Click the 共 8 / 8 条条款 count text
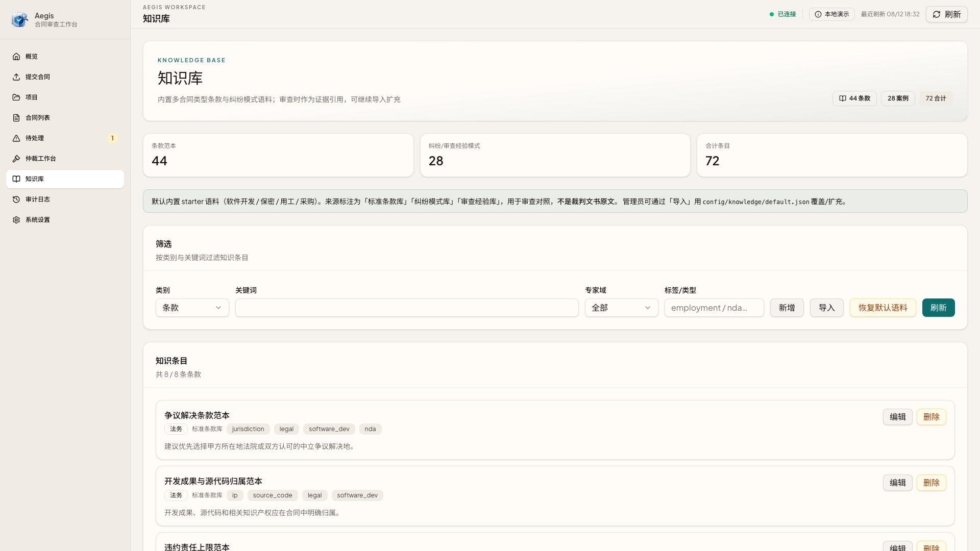 [x=179, y=374]
